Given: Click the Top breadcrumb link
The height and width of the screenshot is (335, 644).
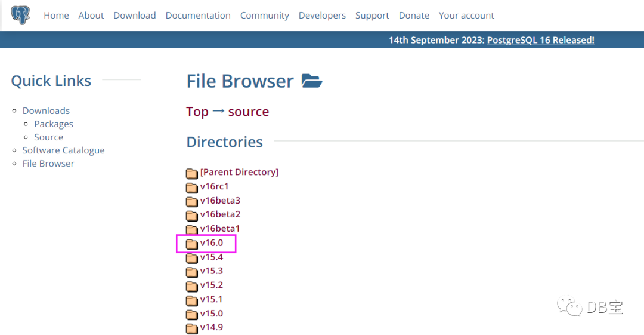Looking at the screenshot, I should pos(197,112).
